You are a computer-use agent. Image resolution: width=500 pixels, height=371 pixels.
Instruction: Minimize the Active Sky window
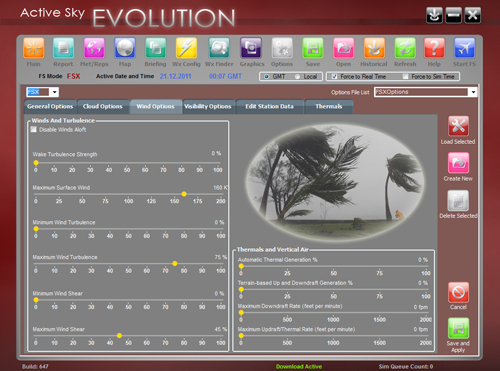click(453, 15)
